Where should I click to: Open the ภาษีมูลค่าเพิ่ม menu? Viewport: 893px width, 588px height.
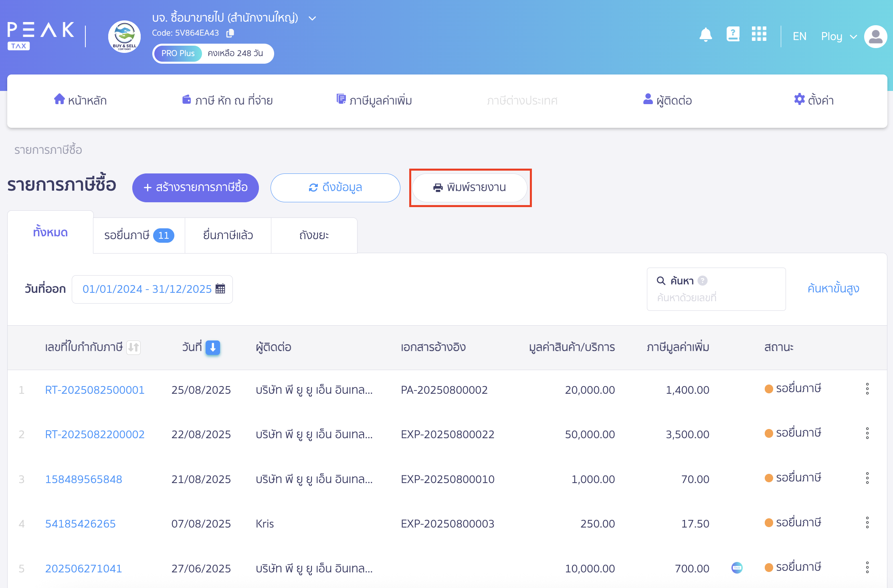[x=374, y=101]
